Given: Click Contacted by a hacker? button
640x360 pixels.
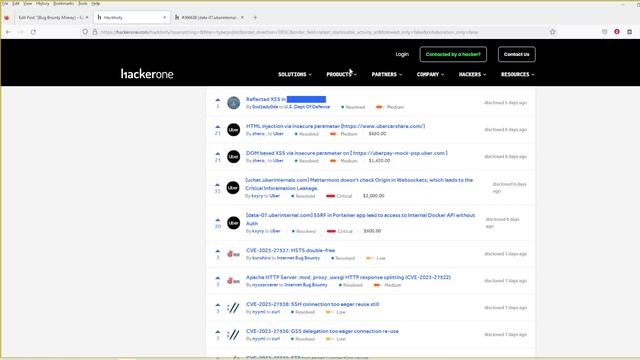Looking at the screenshot, I should click(x=453, y=54).
